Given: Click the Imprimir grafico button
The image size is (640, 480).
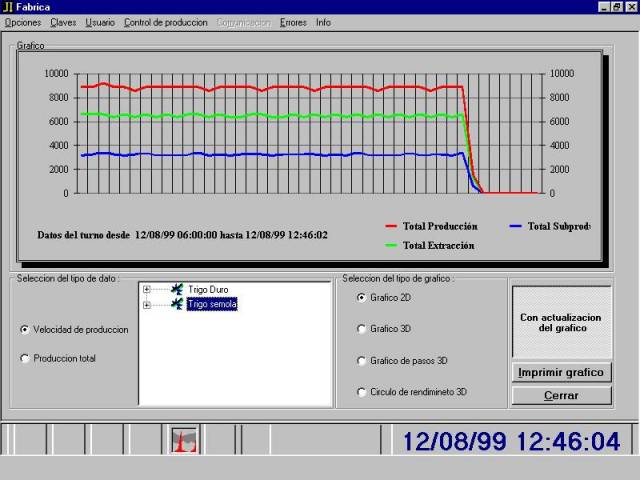Looking at the screenshot, I should [x=562, y=372].
